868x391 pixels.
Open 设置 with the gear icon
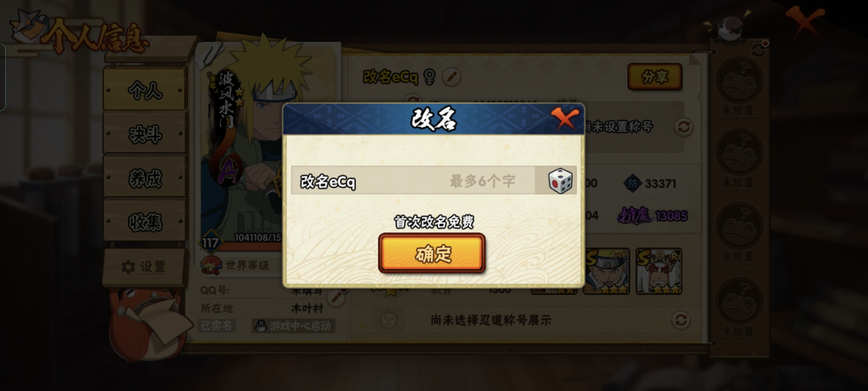[144, 267]
